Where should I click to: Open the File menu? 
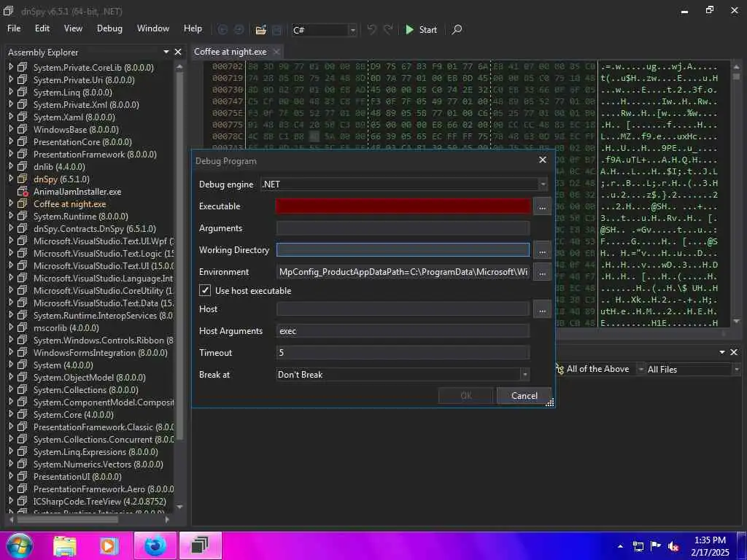coord(14,28)
